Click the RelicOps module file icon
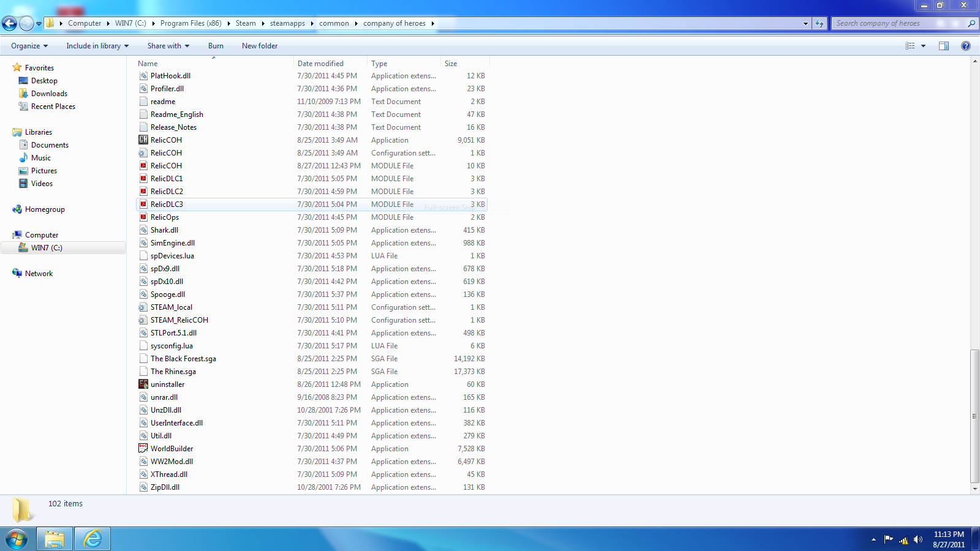The height and width of the screenshot is (551, 980). [143, 217]
